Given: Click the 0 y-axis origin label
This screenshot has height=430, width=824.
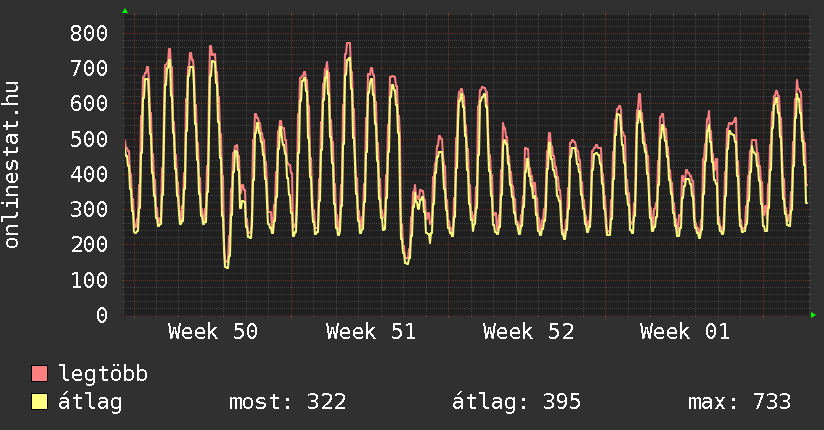Looking at the screenshot, I should pyautogui.click(x=101, y=315).
